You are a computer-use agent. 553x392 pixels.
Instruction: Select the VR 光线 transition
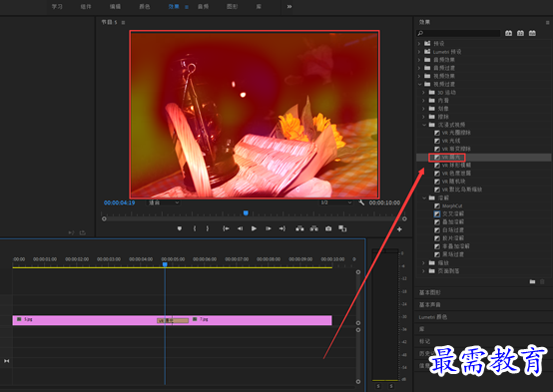[451, 141]
